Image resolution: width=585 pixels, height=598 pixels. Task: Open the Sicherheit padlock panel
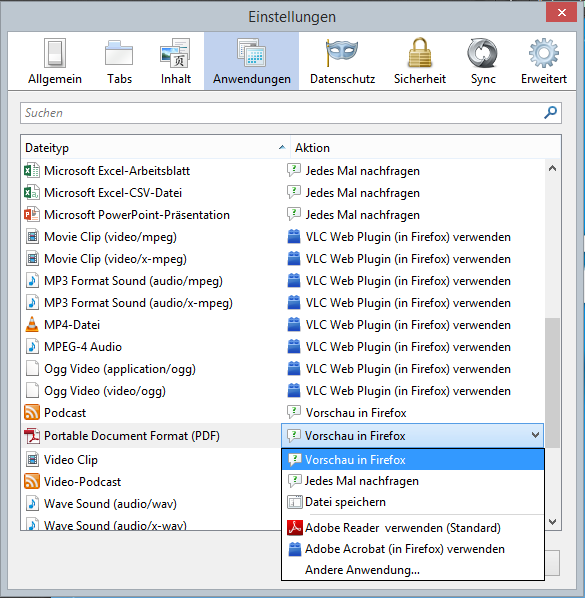tap(419, 61)
